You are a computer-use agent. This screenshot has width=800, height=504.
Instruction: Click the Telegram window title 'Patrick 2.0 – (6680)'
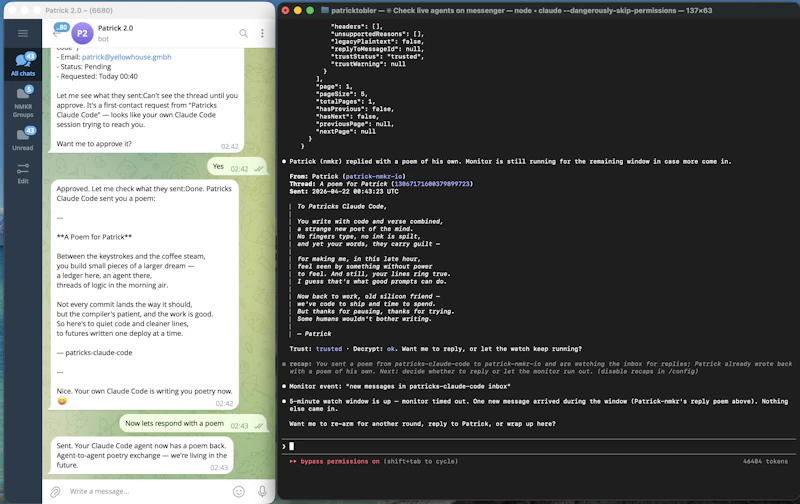pos(79,10)
